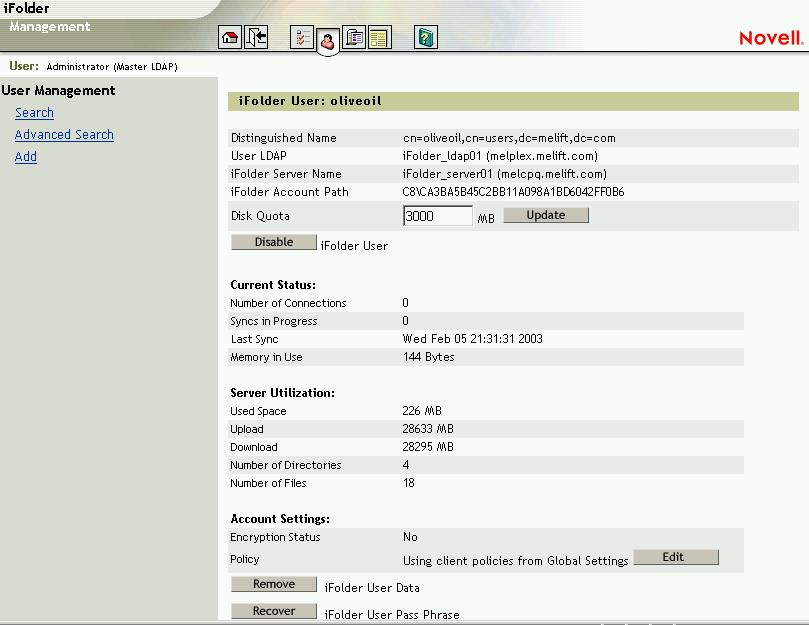Image resolution: width=809 pixels, height=625 pixels.
Task: Click the Last Sync date value
Action: pos(473,339)
